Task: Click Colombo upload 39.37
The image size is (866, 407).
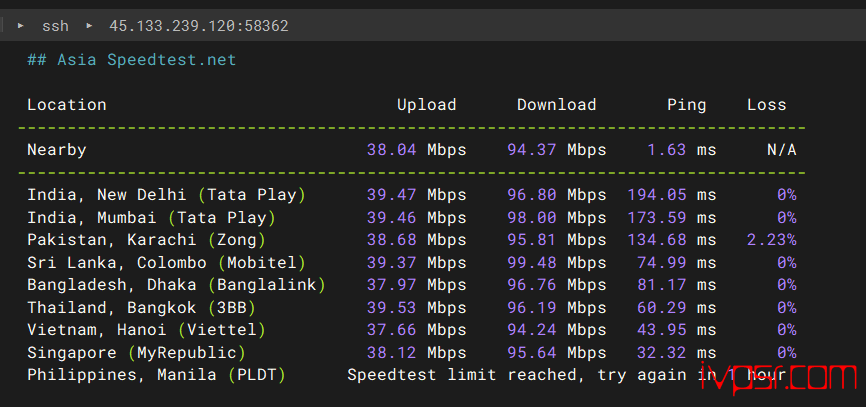Action: coord(392,263)
